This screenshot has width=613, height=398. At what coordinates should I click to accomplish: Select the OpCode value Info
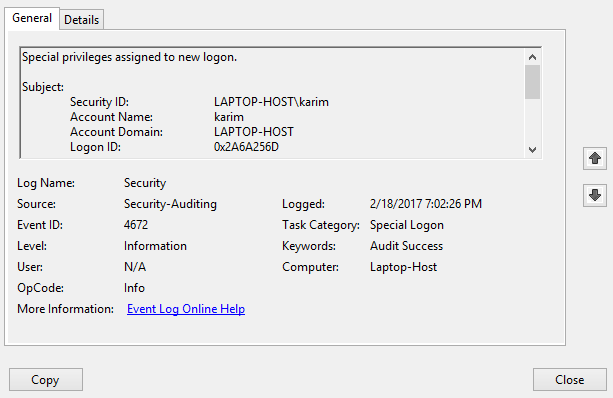coord(134,288)
